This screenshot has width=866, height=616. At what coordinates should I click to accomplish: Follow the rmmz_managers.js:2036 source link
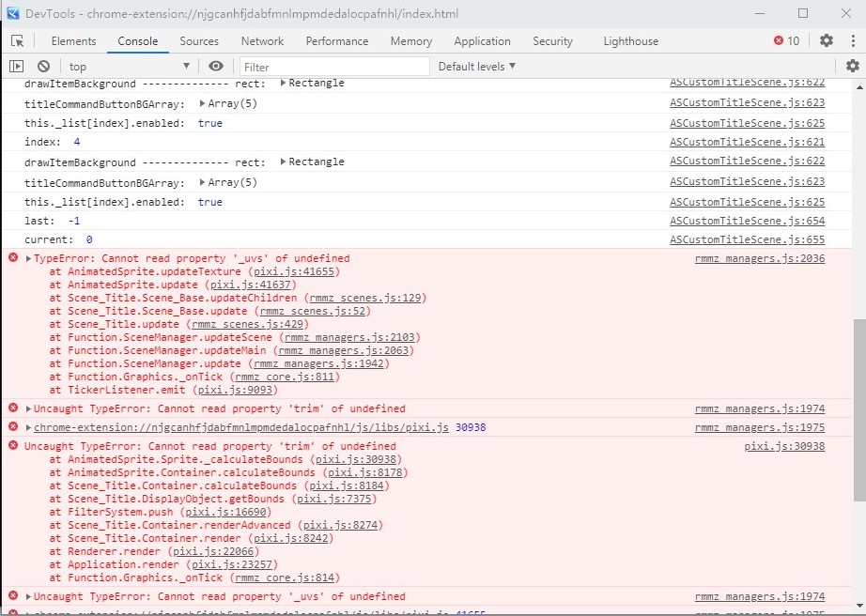pyautogui.click(x=760, y=258)
